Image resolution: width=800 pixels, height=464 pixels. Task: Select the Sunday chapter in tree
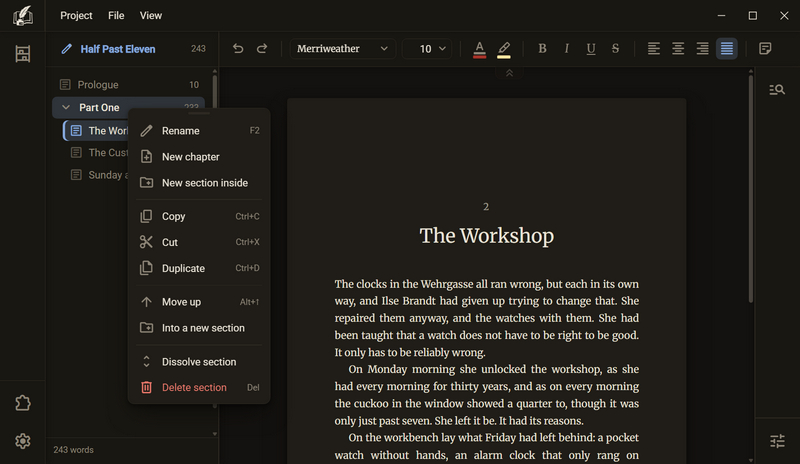point(99,175)
